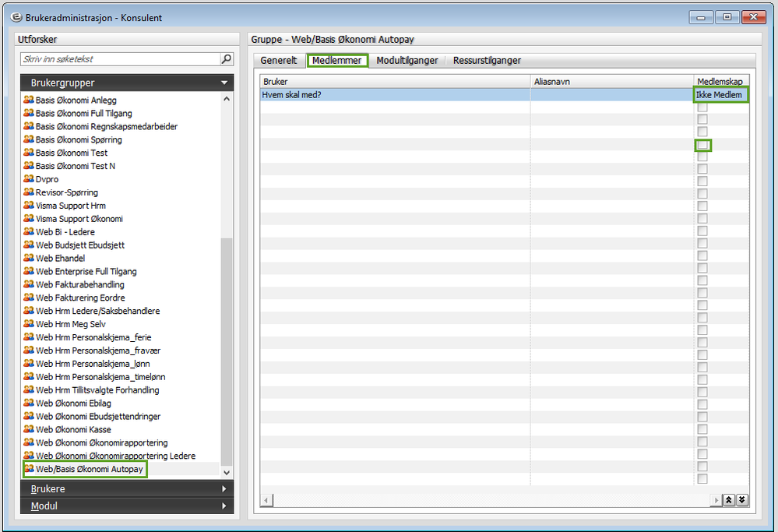Click the horizontal scrollbar left arrow
Image resolution: width=778 pixels, height=532 pixels.
coord(266,500)
